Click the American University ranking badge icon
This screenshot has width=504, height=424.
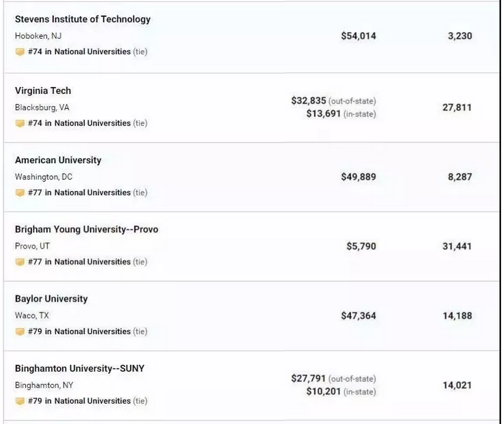point(20,193)
